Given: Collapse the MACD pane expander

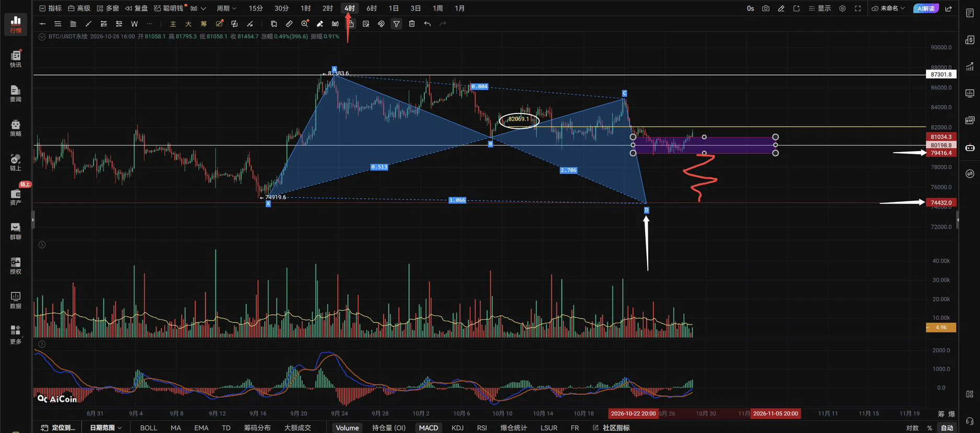Looking at the screenshot, I should point(42,344).
